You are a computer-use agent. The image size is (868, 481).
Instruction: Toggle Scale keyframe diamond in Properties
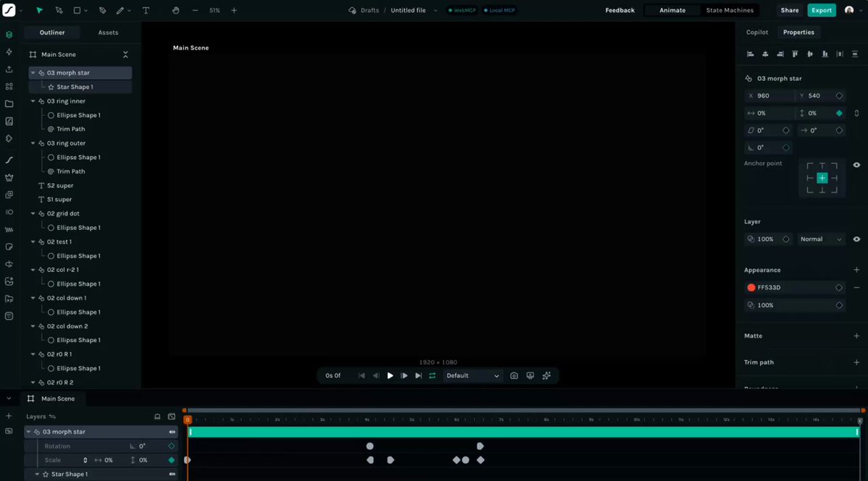point(839,113)
